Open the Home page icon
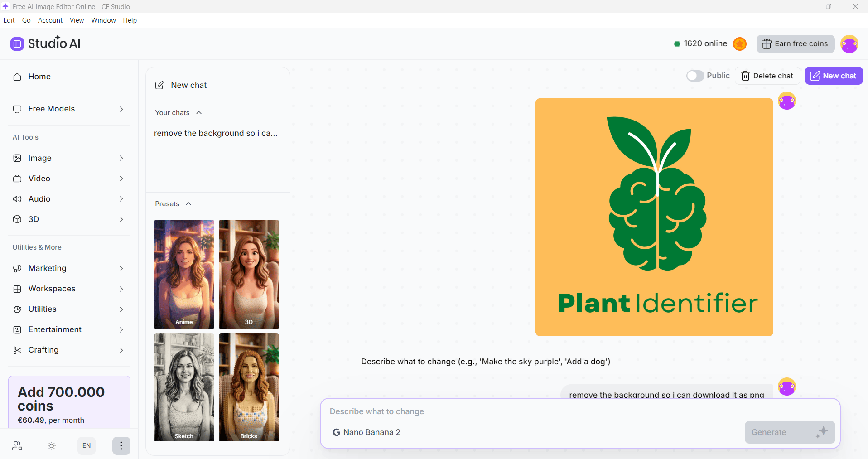Viewport: 868px width, 459px height. pyautogui.click(x=17, y=77)
